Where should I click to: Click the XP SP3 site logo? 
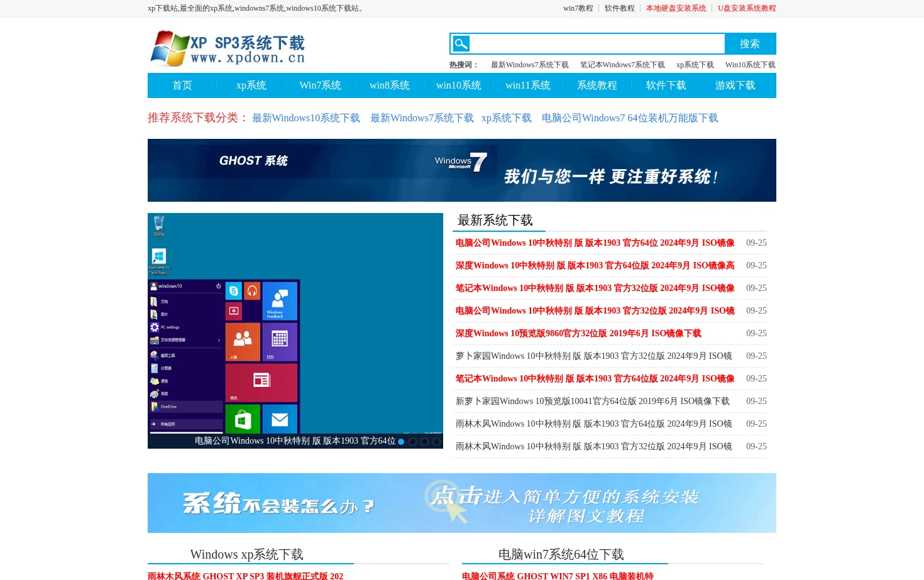tap(228, 48)
